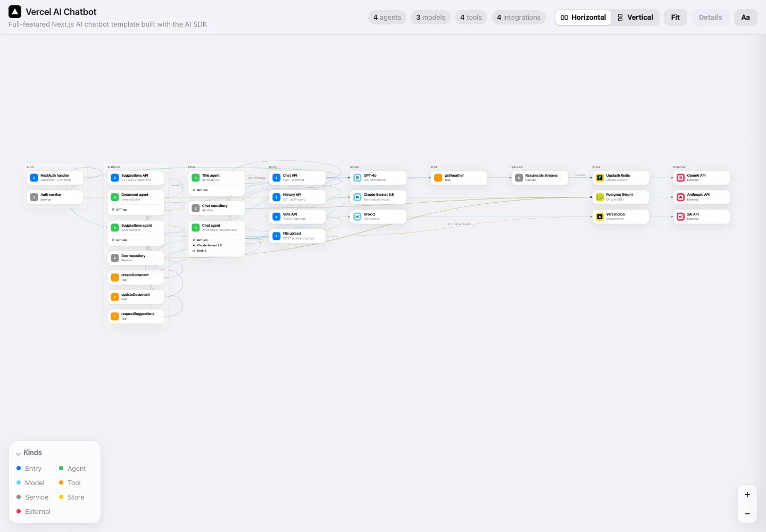Toggle the Entry kind in legend
Screen dimensions: 766x532
[29, 468]
